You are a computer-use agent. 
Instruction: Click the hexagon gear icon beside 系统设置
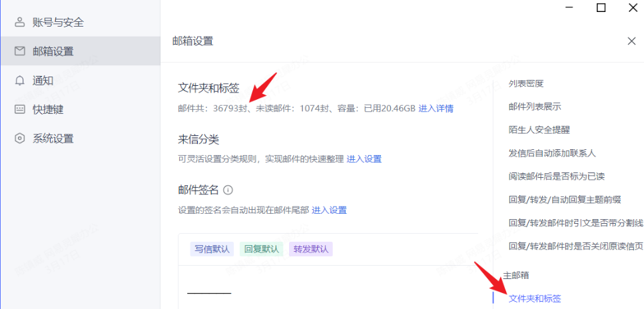click(x=20, y=139)
